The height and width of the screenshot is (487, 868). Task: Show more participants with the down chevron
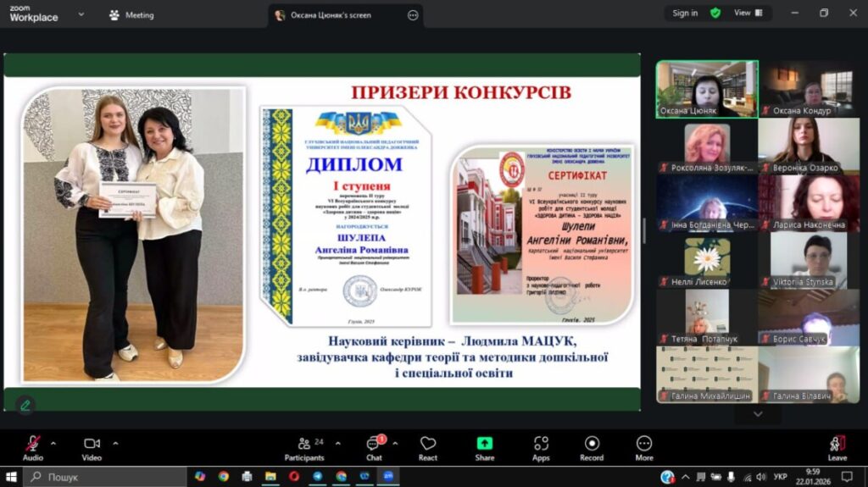758,414
